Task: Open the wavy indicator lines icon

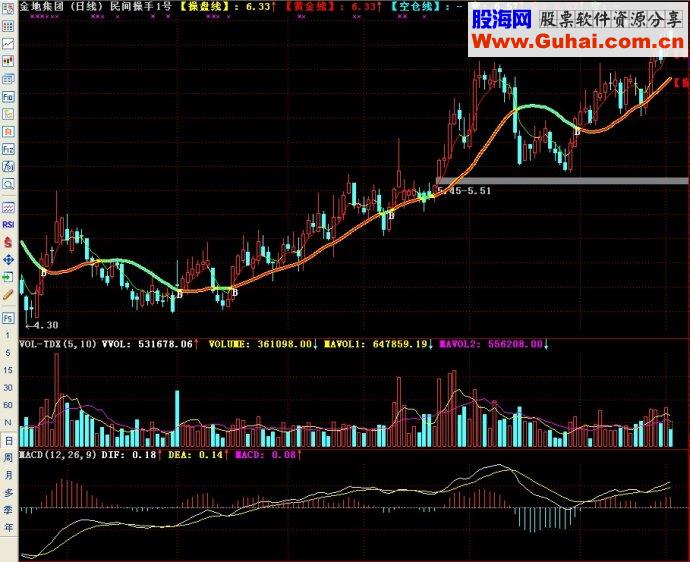Action: (8, 207)
